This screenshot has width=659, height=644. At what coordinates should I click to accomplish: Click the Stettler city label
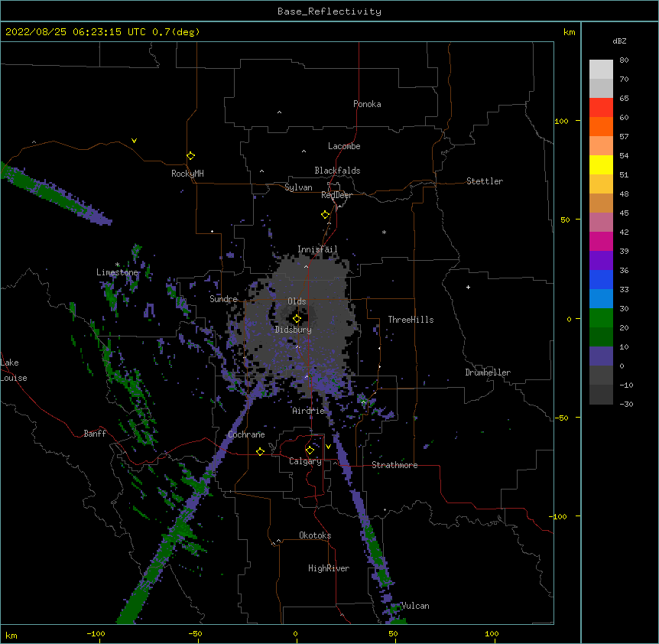485,181
